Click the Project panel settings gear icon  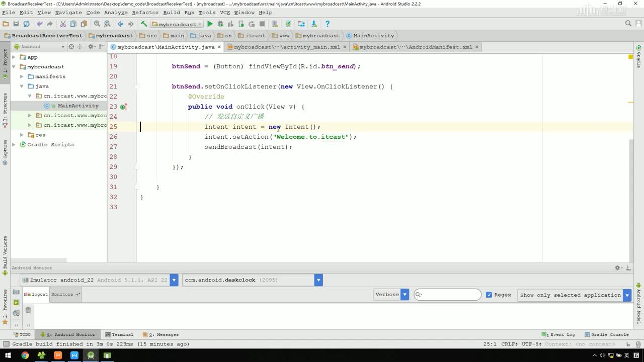click(x=91, y=46)
